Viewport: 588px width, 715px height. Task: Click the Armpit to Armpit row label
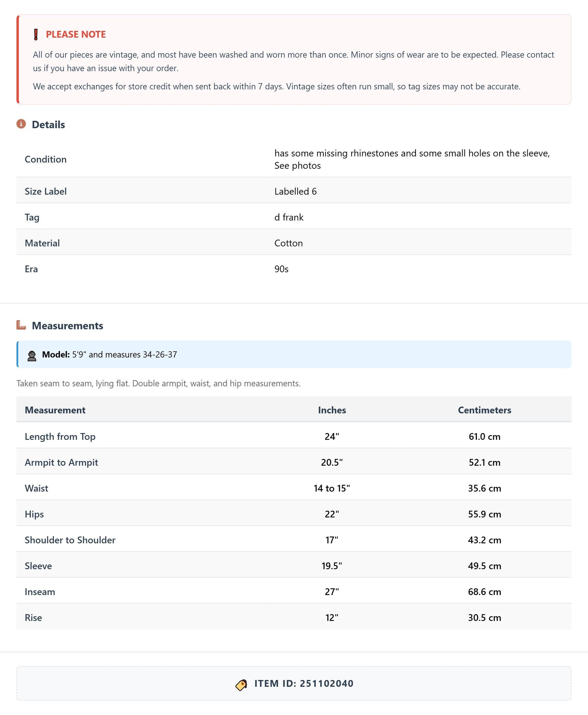click(x=61, y=462)
